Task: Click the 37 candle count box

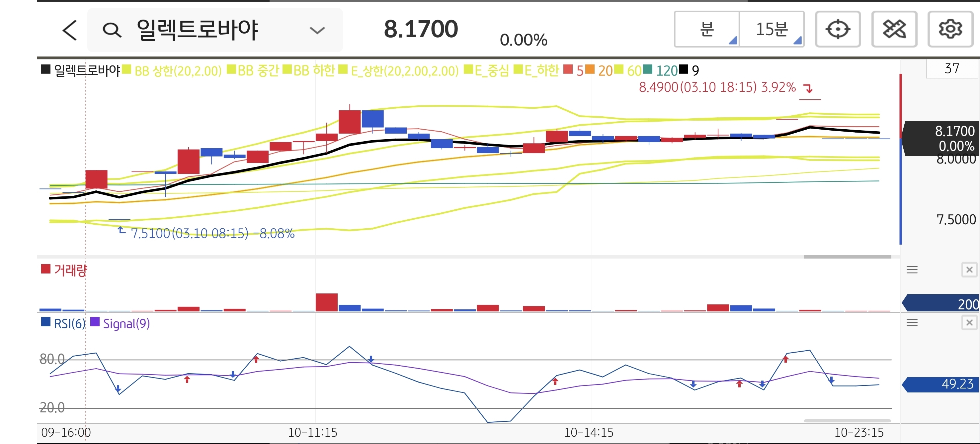Action: point(951,69)
